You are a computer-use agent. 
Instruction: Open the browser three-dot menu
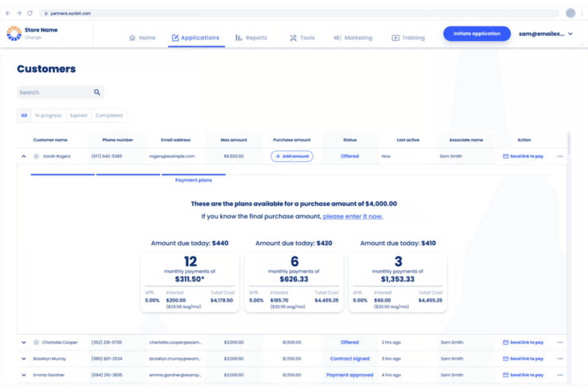click(x=582, y=13)
